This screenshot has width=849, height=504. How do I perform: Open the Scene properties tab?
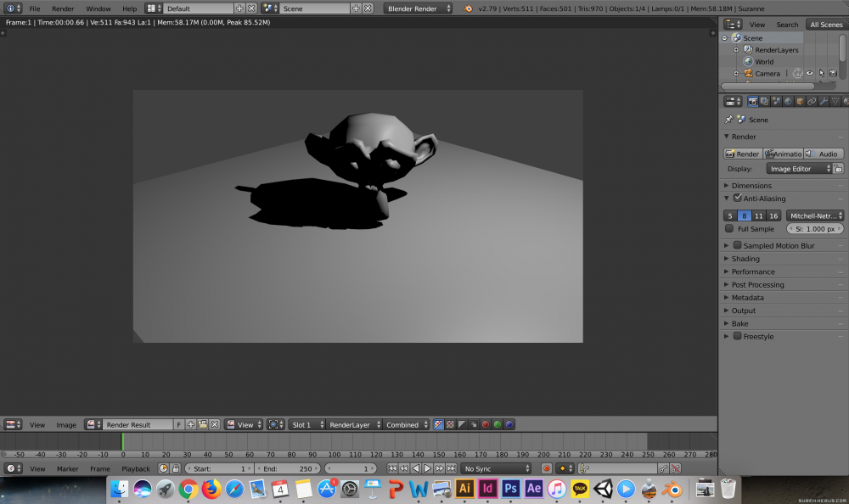coord(777,101)
